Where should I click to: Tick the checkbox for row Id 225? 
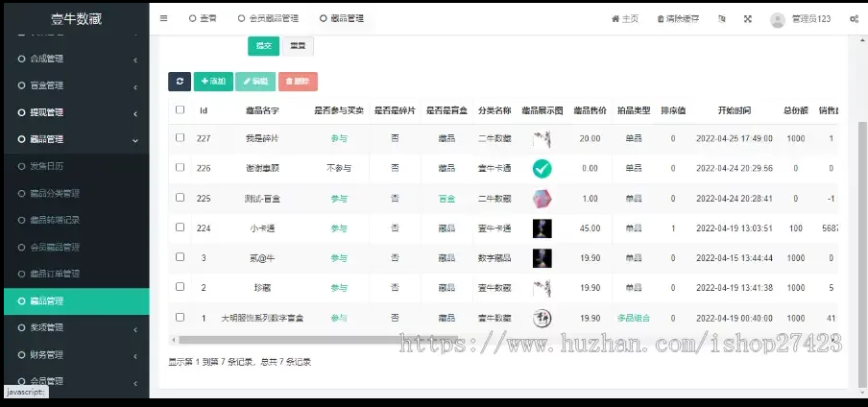180,197
